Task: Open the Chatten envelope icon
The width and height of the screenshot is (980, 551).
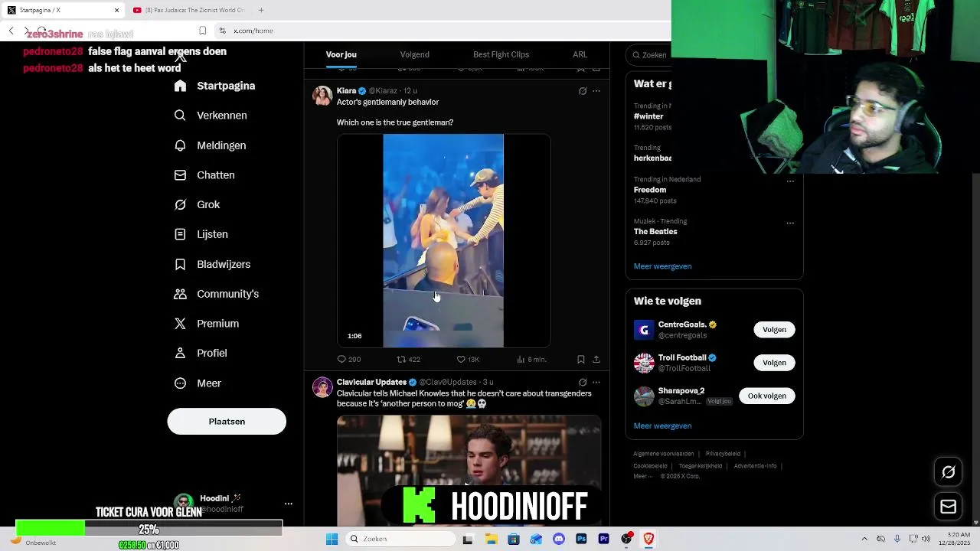Action: point(180,175)
